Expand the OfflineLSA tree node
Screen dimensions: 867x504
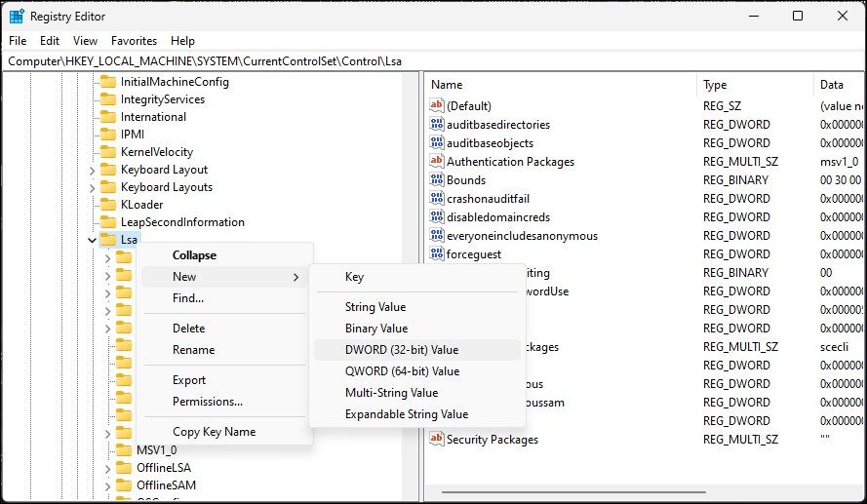coord(107,467)
